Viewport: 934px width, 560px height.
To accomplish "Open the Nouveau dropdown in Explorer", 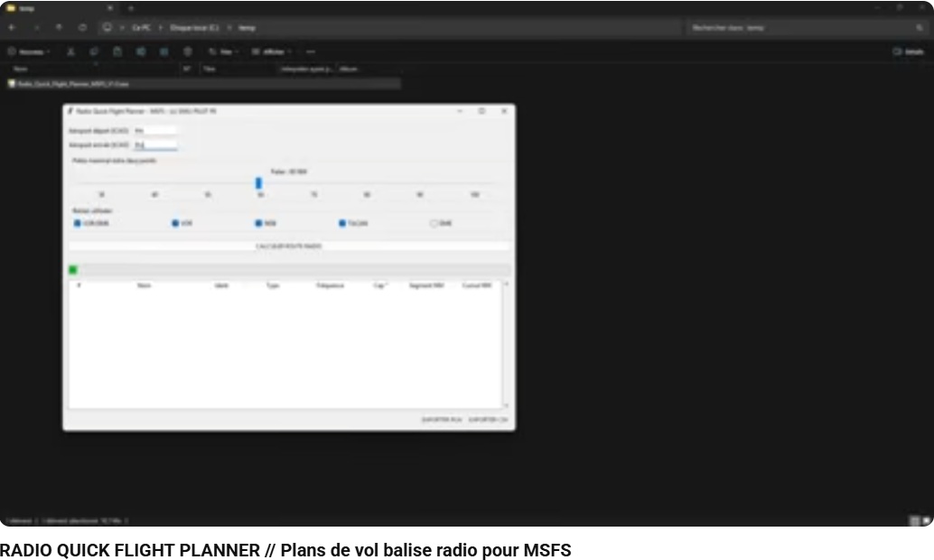I will tap(29, 51).
